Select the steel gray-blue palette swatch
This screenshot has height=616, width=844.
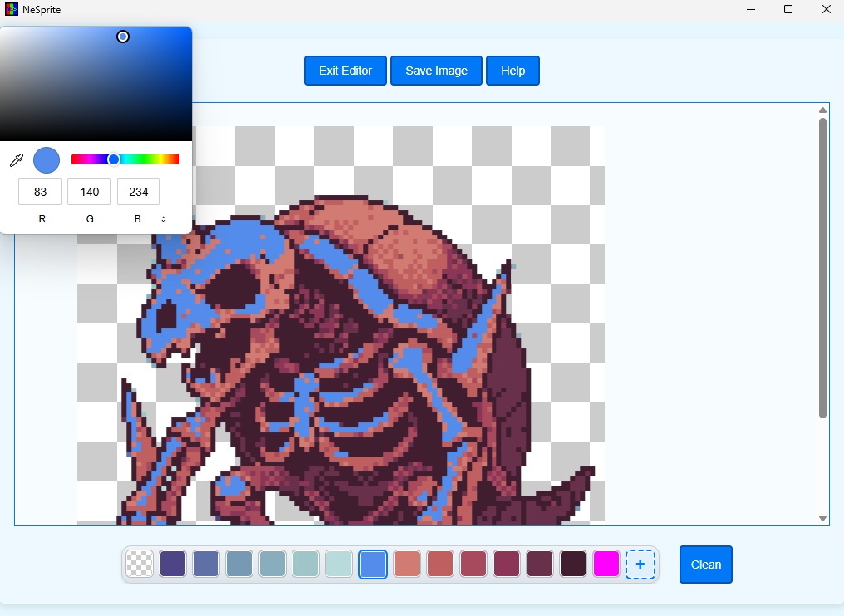[x=239, y=565]
